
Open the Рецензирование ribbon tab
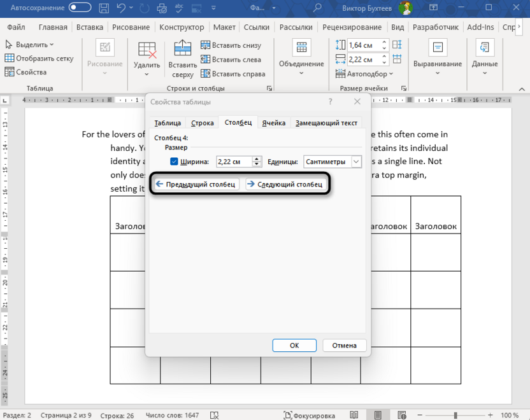coord(352,27)
